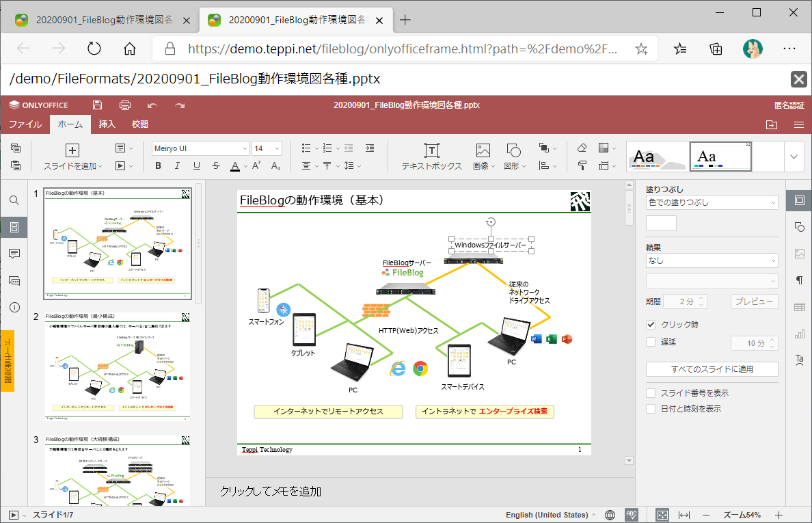Apply strikethrough formatting
Screen dimensions: 812x523
(x=216, y=165)
